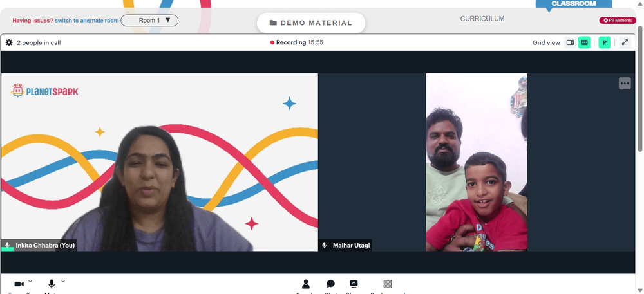Image resolution: width=644 pixels, height=294 pixels.
Task: Open call settings via the gear icon
Action: [x=9, y=42]
